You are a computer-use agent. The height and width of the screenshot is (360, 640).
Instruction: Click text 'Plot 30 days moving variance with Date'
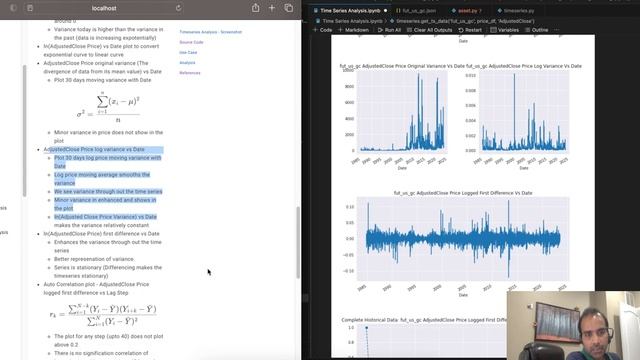pyautogui.click(x=102, y=80)
